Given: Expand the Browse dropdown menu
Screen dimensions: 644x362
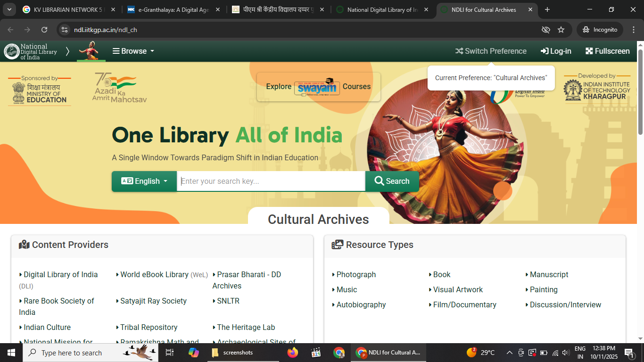Looking at the screenshot, I should (133, 51).
